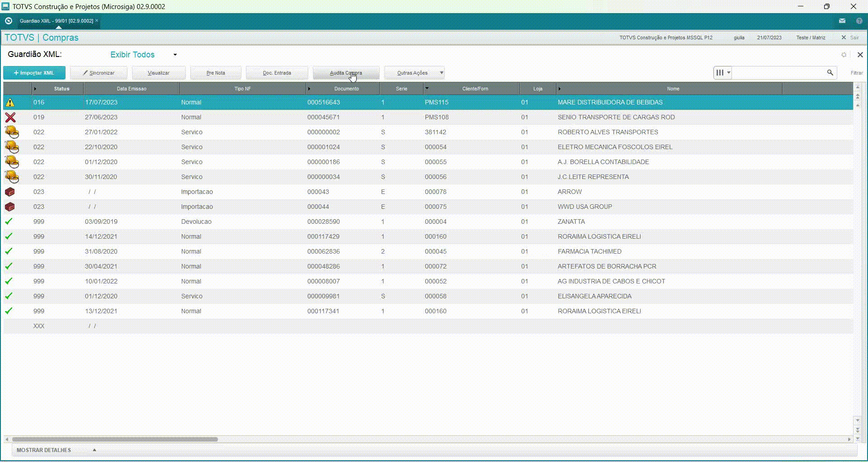Click the green check icon on FARMACIA TACHIMED row
The width and height of the screenshot is (868, 462).
[x=9, y=251]
